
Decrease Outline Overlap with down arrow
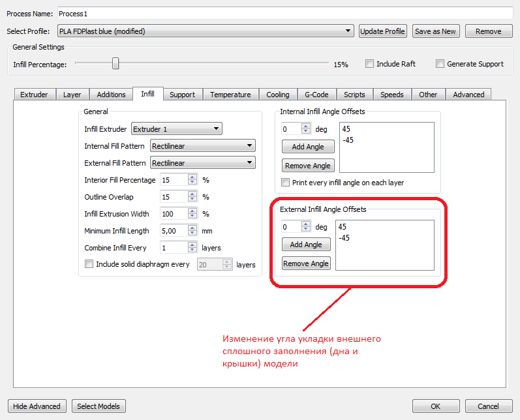192,200
